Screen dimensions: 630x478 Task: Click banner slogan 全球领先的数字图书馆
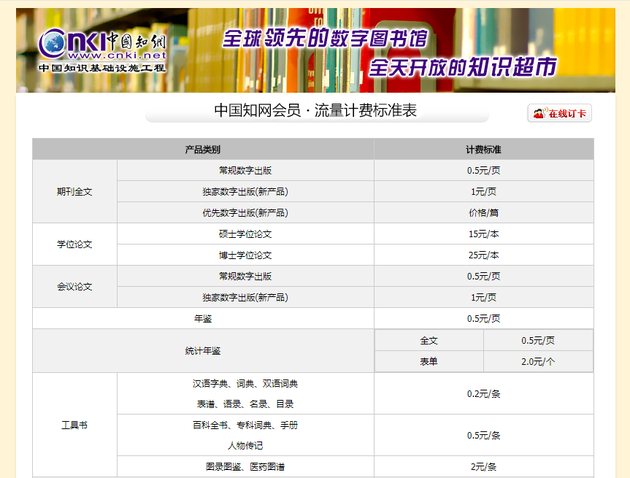(x=325, y=39)
